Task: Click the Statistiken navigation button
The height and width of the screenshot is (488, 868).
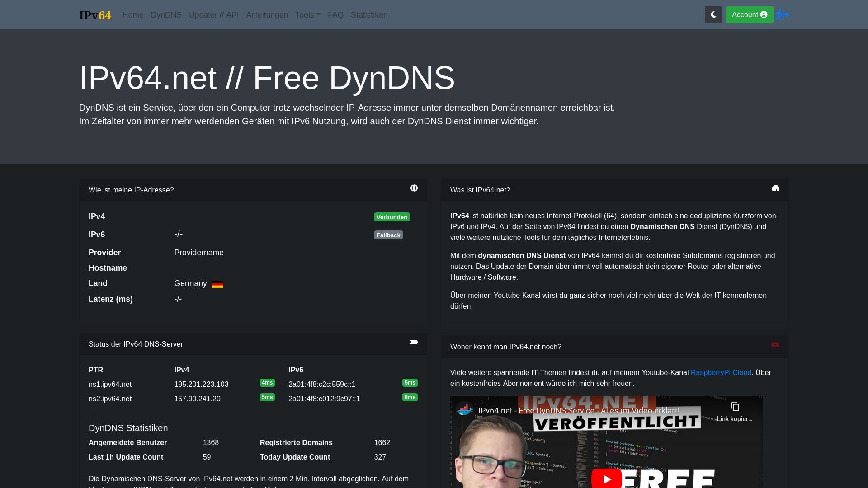Action: pyautogui.click(x=369, y=15)
